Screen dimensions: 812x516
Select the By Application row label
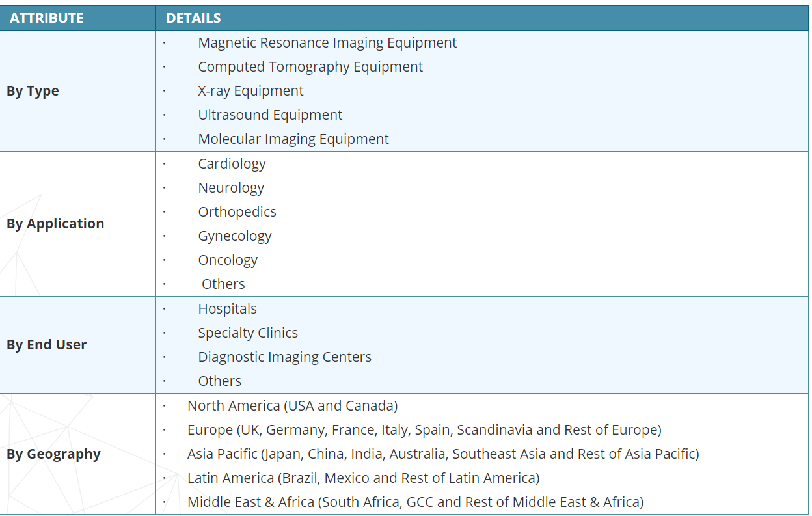click(55, 224)
